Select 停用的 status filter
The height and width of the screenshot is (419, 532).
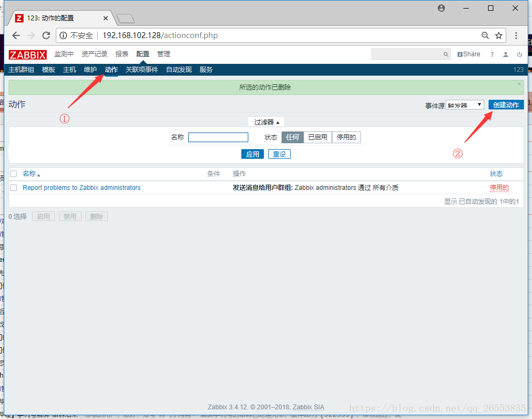coord(346,137)
